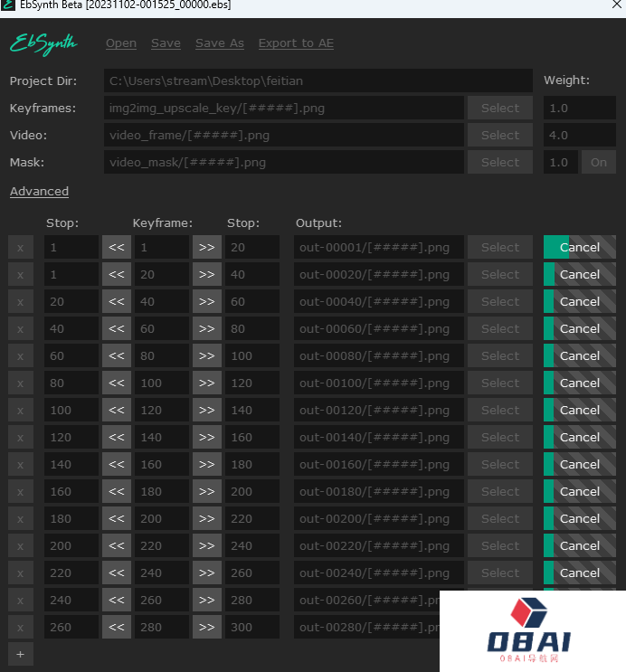Cancel synthesis for out-00001 row
Image resolution: width=626 pixels, height=672 pixels.
point(579,247)
